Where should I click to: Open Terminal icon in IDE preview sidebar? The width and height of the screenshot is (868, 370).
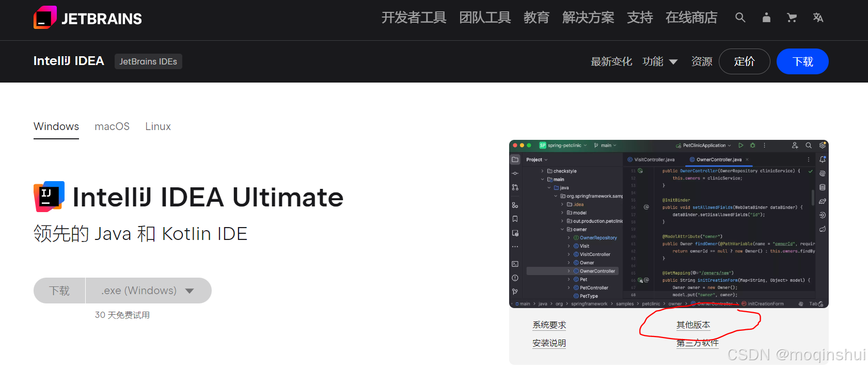(515, 264)
